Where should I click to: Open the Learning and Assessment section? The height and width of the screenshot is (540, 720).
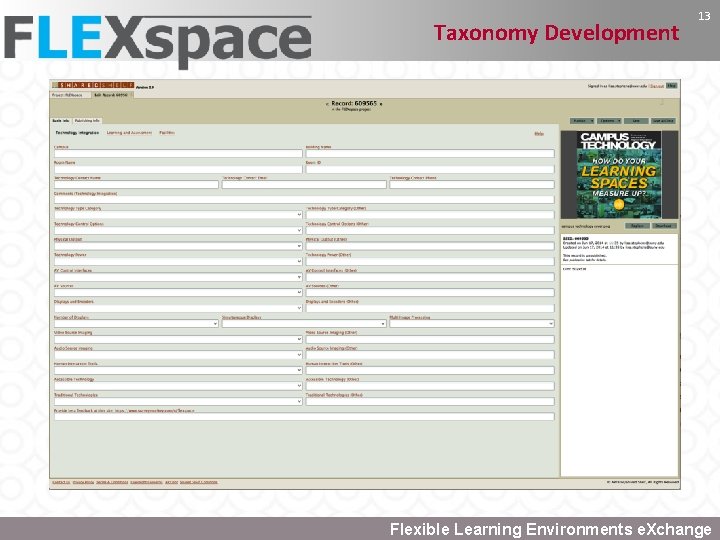(x=129, y=133)
